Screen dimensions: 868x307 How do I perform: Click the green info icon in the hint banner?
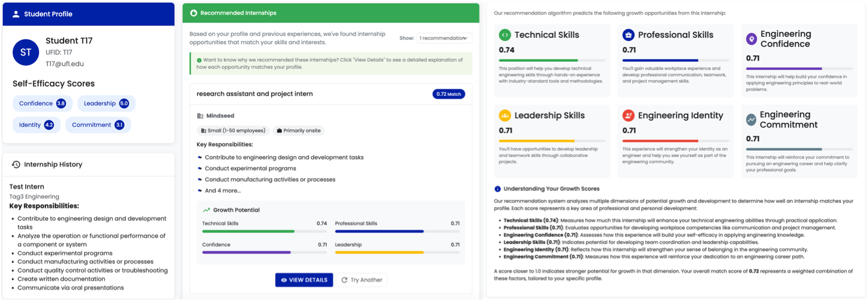coord(199,60)
